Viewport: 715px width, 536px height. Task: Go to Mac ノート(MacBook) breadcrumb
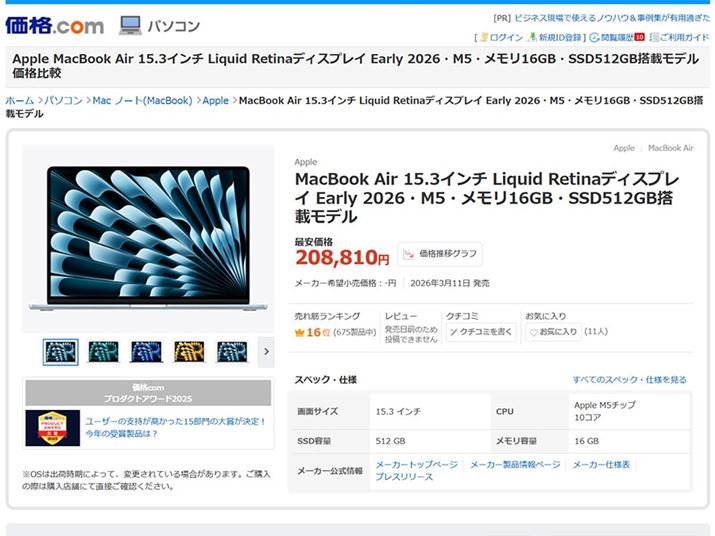[x=142, y=101]
